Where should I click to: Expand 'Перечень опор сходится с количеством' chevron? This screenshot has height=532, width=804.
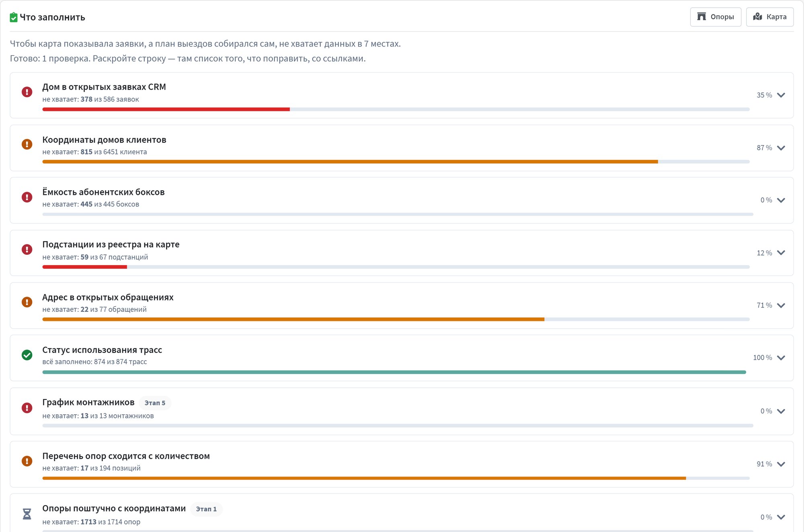tap(781, 464)
